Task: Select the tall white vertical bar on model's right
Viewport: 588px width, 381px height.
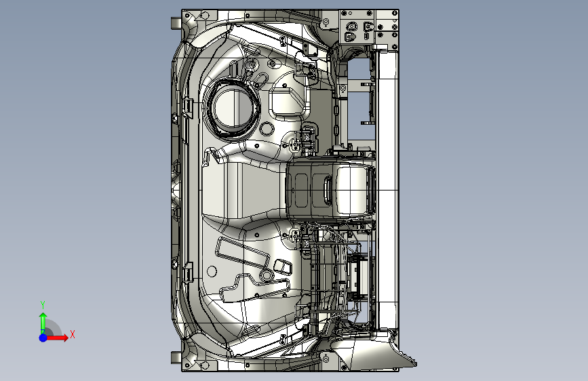Action: point(387,190)
